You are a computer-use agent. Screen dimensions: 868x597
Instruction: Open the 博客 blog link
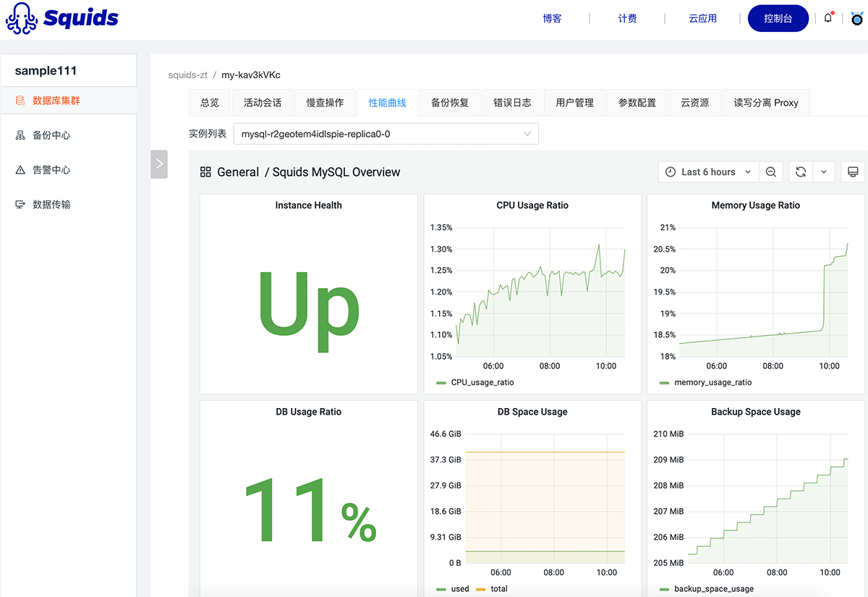pyautogui.click(x=552, y=19)
